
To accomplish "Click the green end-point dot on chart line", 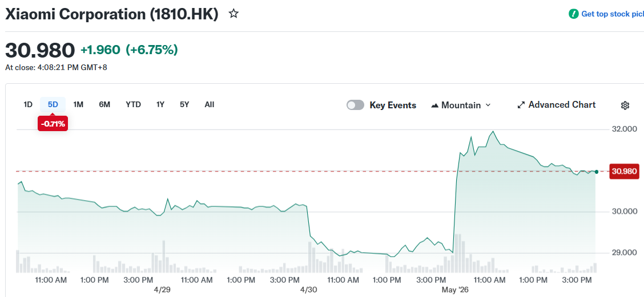I will click(x=597, y=172).
